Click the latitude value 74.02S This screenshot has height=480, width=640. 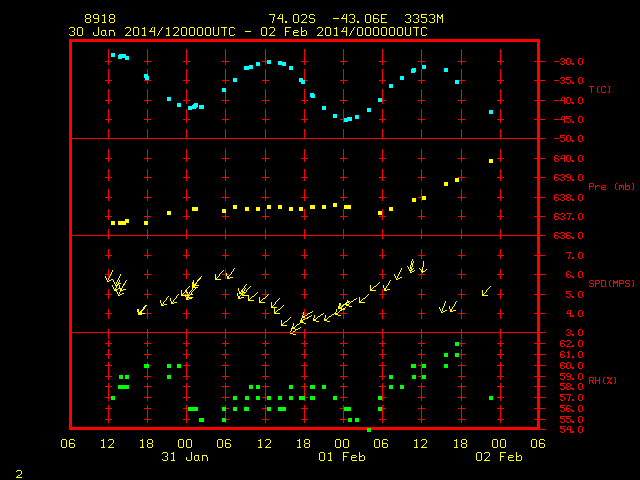coord(292,19)
